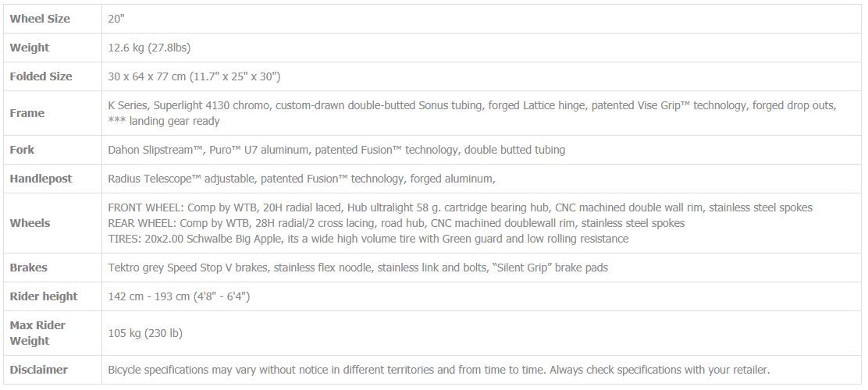
Task: Click the Fork row label
Action: tap(22, 149)
